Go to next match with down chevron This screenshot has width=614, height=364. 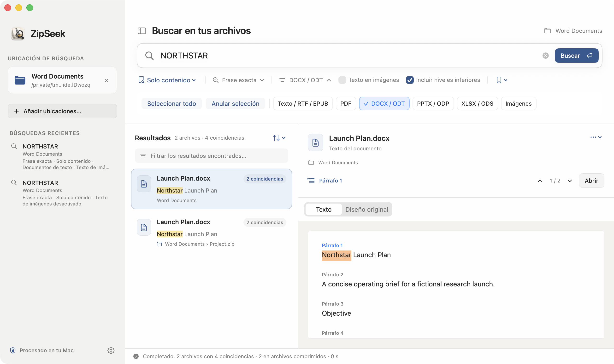pos(570,181)
